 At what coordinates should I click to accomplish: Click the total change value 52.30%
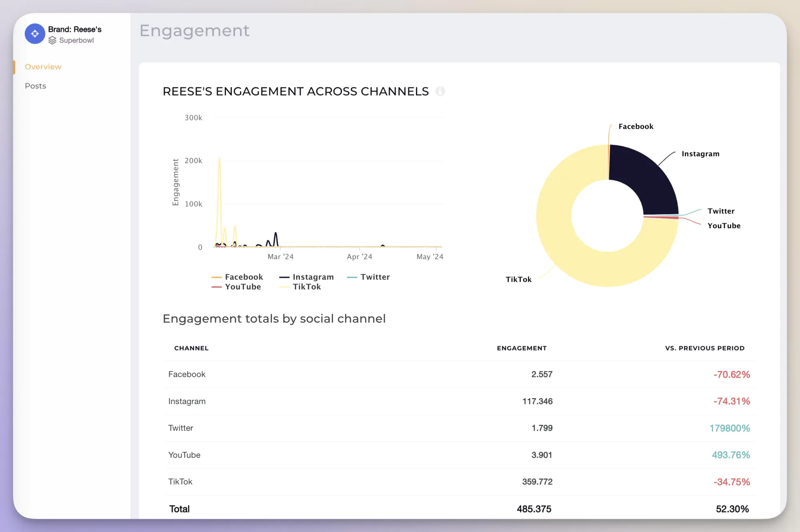click(x=732, y=509)
